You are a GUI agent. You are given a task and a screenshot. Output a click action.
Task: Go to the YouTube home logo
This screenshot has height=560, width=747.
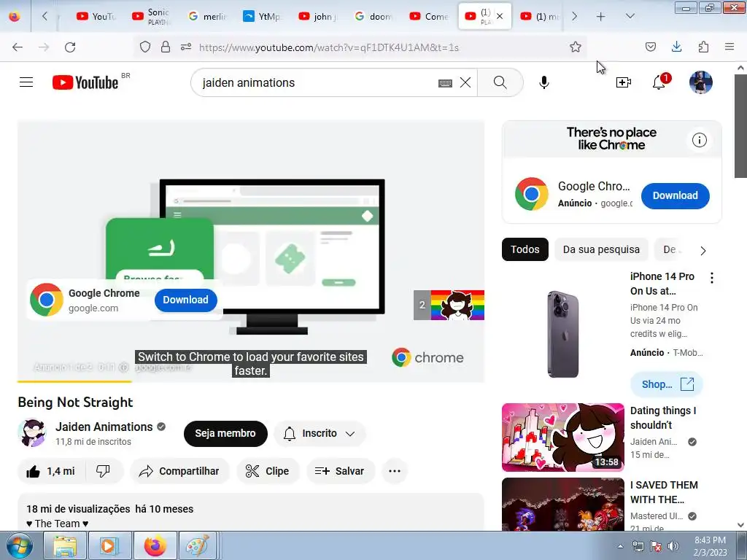86,82
